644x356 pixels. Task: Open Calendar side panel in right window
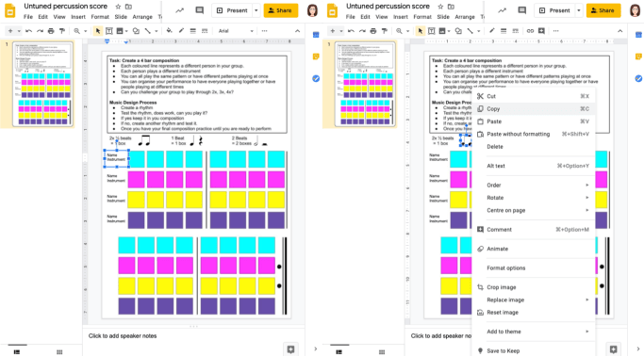638,35
